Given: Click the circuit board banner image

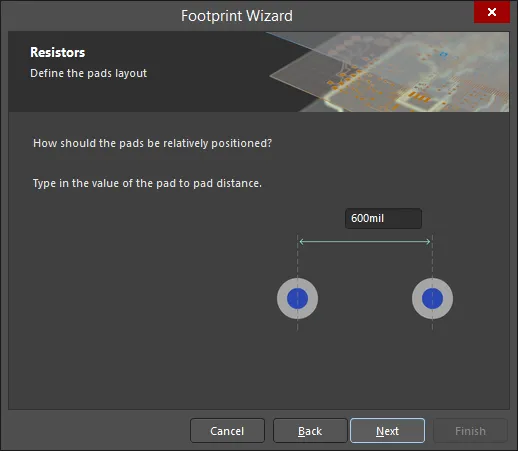Looking at the screenshot, I should point(388,72).
